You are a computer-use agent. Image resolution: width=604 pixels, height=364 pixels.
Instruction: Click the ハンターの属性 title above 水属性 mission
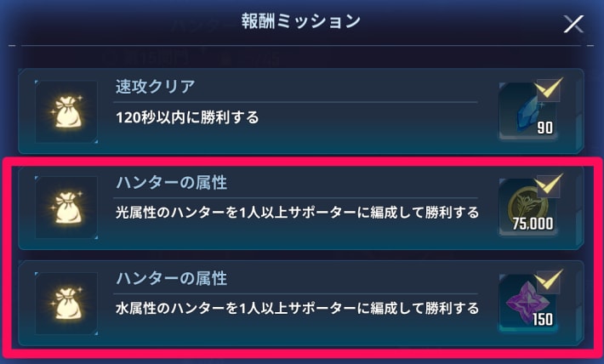171,278
